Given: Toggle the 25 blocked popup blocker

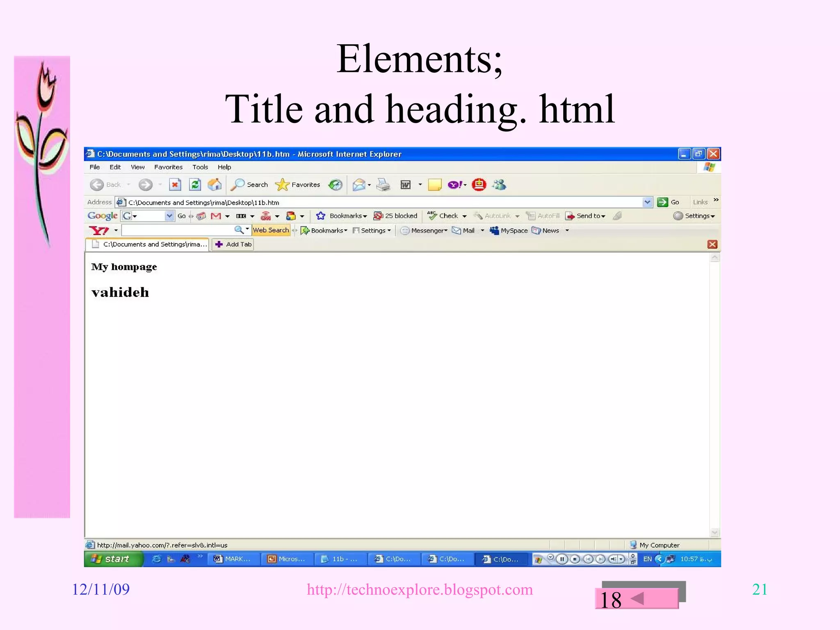Looking at the screenshot, I should pyautogui.click(x=395, y=216).
